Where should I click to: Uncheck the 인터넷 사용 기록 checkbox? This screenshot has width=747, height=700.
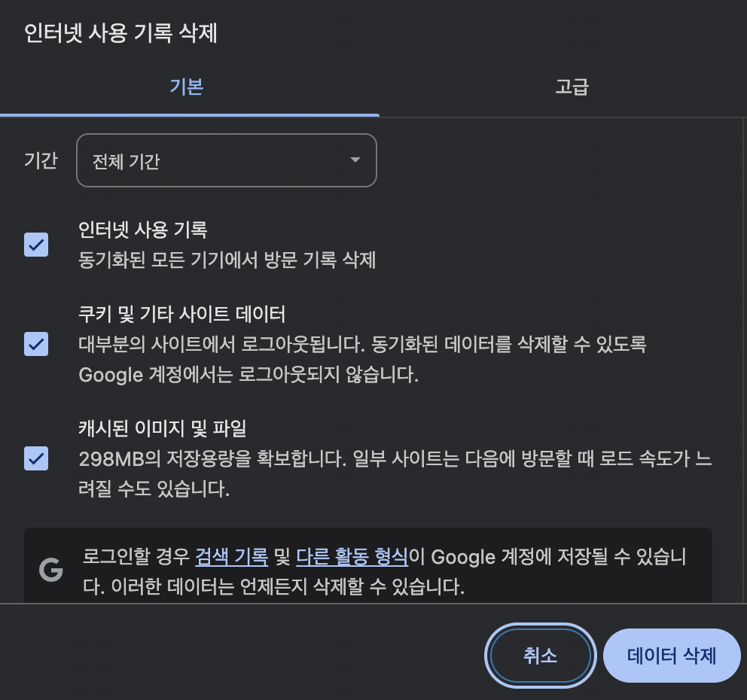click(36, 245)
